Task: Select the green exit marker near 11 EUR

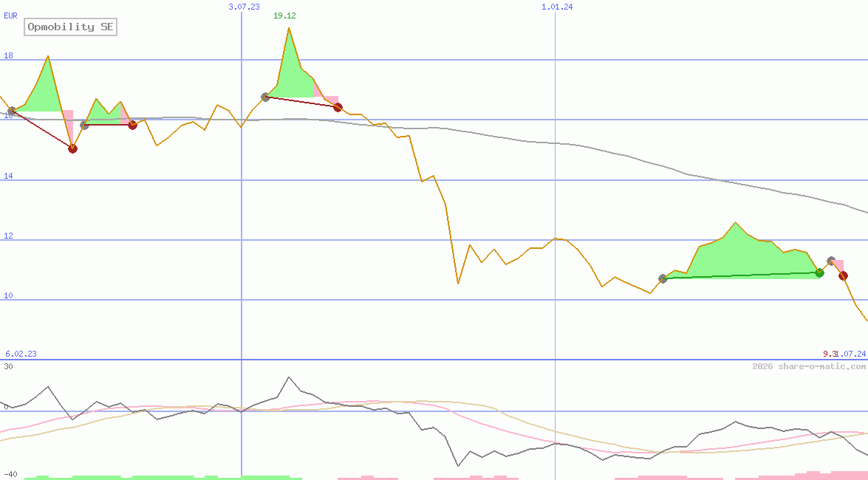Action: (x=819, y=272)
